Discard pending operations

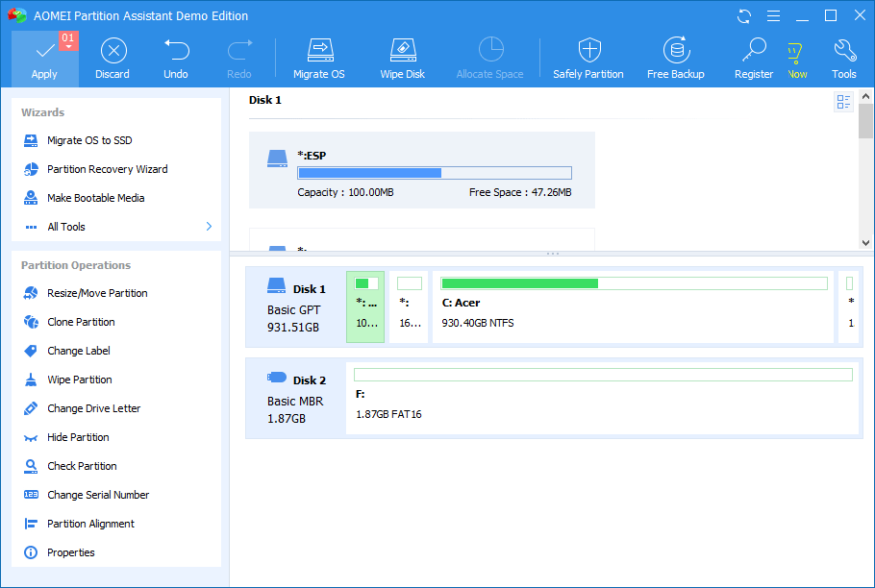point(112,59)
